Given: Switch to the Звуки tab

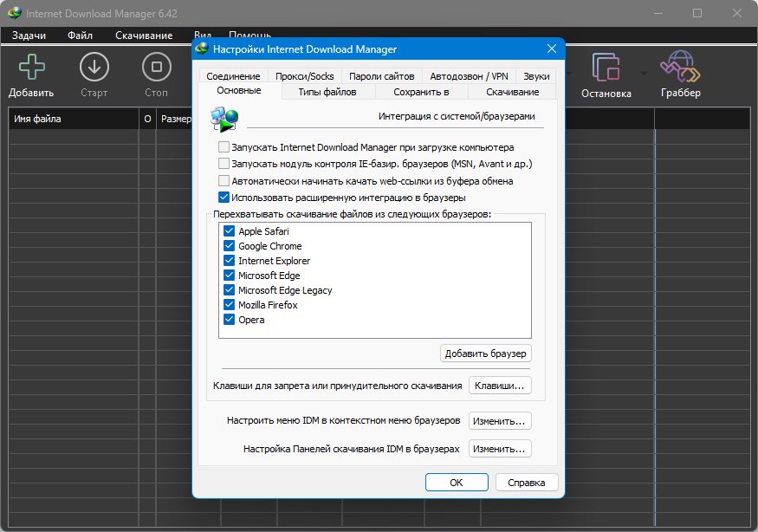Looking at the screenshot, I should coord(536,76).
